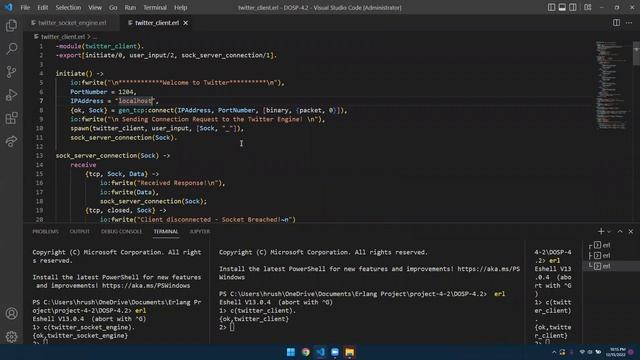Show hidden system tray icons chevron

554,352
